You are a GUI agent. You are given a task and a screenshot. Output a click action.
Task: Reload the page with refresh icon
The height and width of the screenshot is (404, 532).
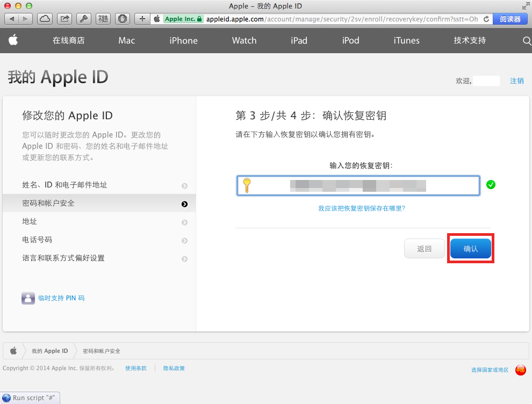[486, 19]
